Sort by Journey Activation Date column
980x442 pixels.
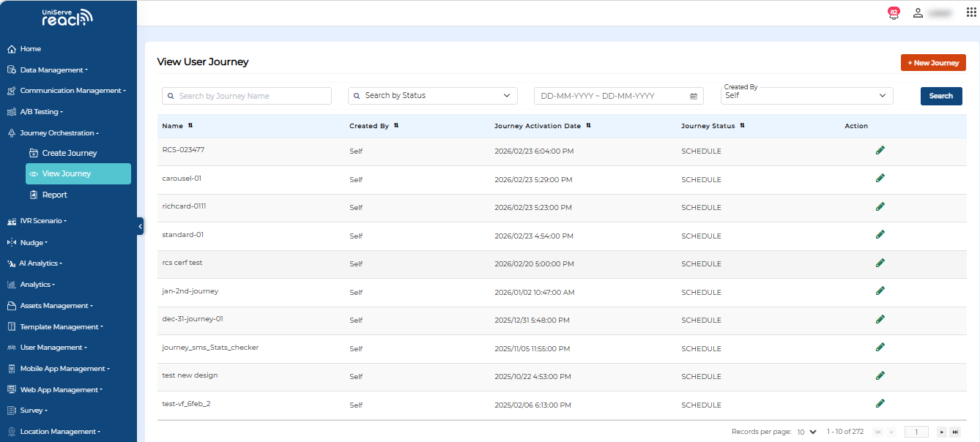coord(588,126)
